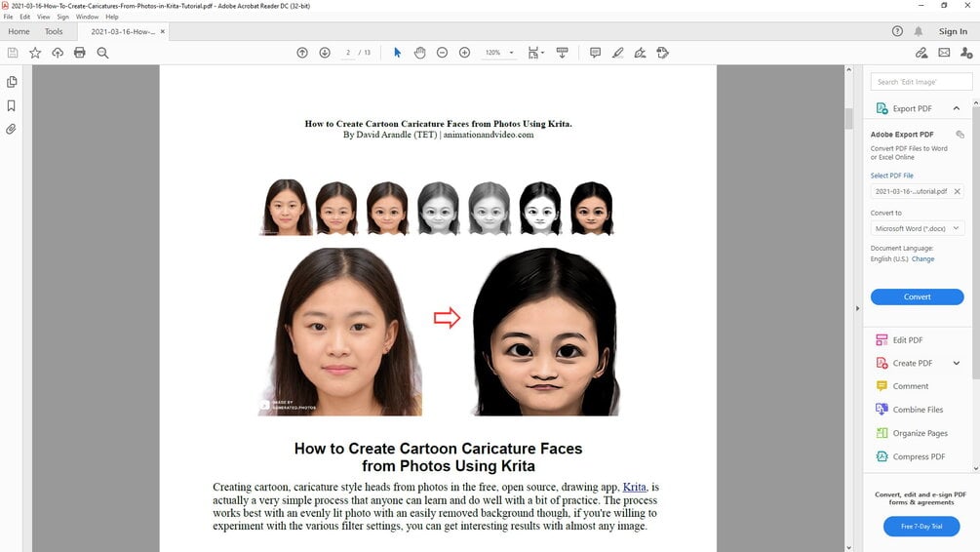
Task: Click the document scrollbar down arrow
Action: point(848,547)
